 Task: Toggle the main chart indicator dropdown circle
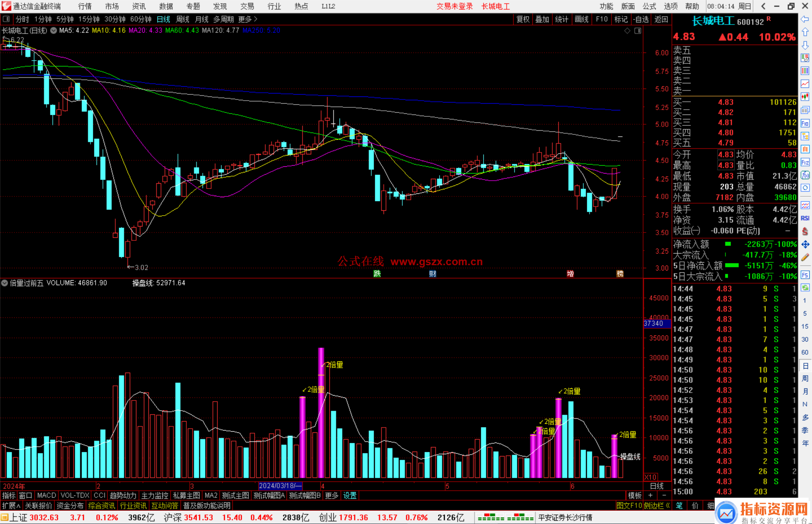pyautogui.click(x=54, y=30)
